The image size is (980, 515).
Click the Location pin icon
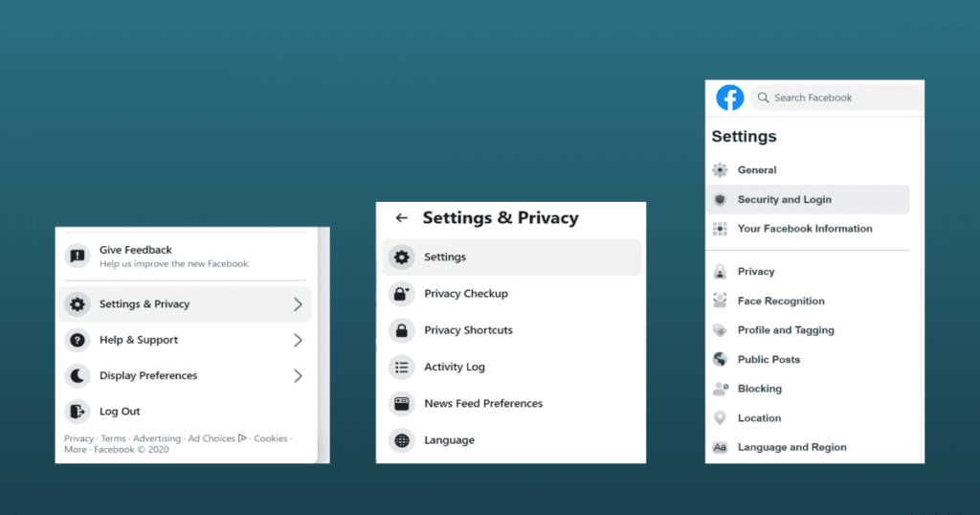[720, 418]
